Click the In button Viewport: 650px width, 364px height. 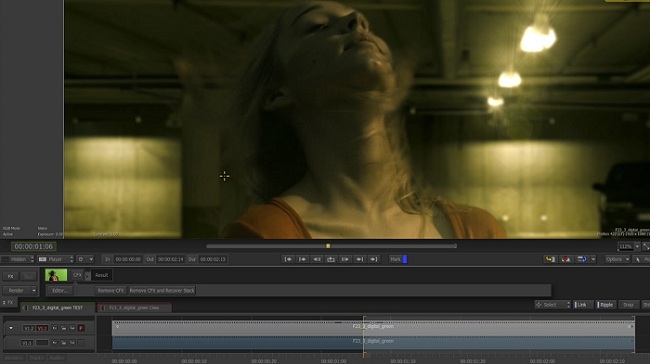pyautogui.click(x=107, y=259)
